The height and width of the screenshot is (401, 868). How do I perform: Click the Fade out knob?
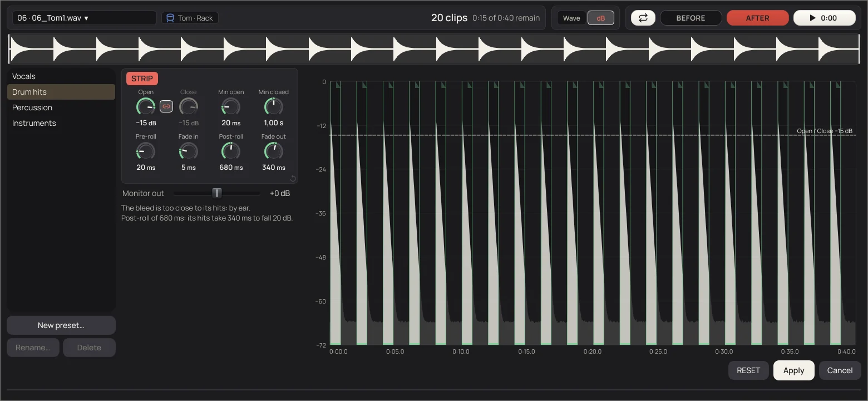pyautogui.click(x=273, y=151)
